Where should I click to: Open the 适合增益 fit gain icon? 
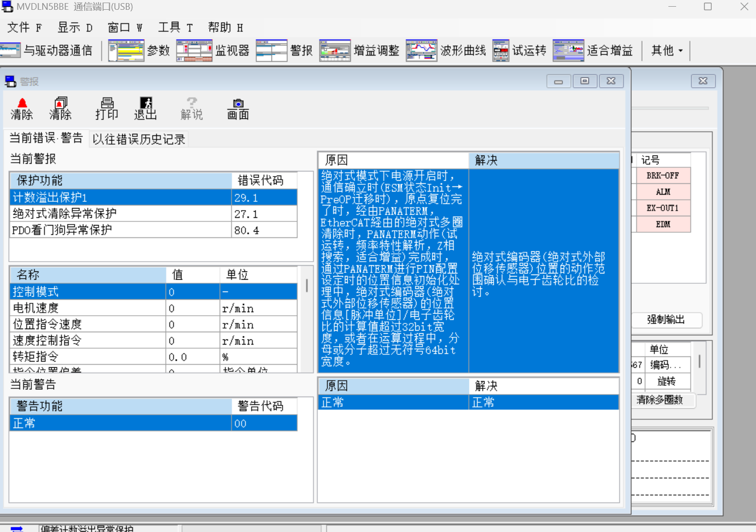(568, 50)
